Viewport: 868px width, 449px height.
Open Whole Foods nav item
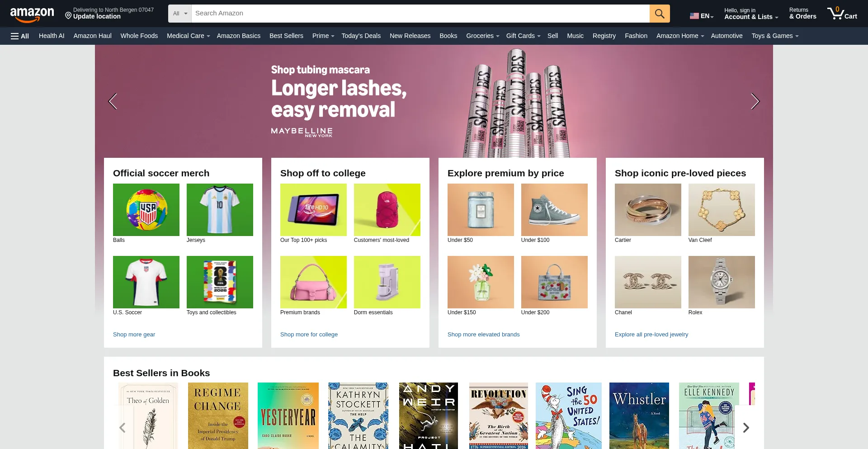pyautogui.click(x=139, y=36)
